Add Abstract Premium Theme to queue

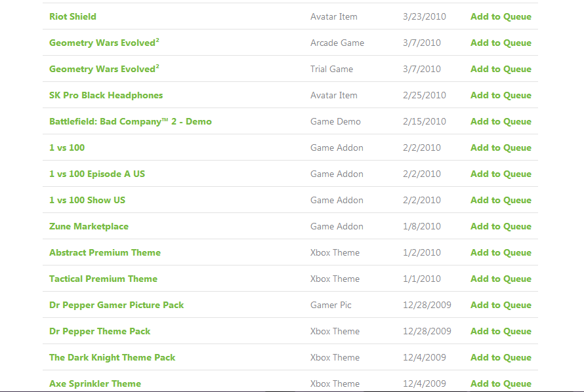pos(501,252)
